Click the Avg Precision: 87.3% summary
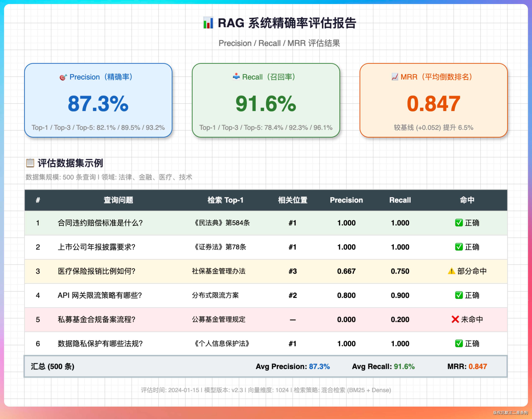The height and width of the screenshot is (419, 532). point(293,366)
